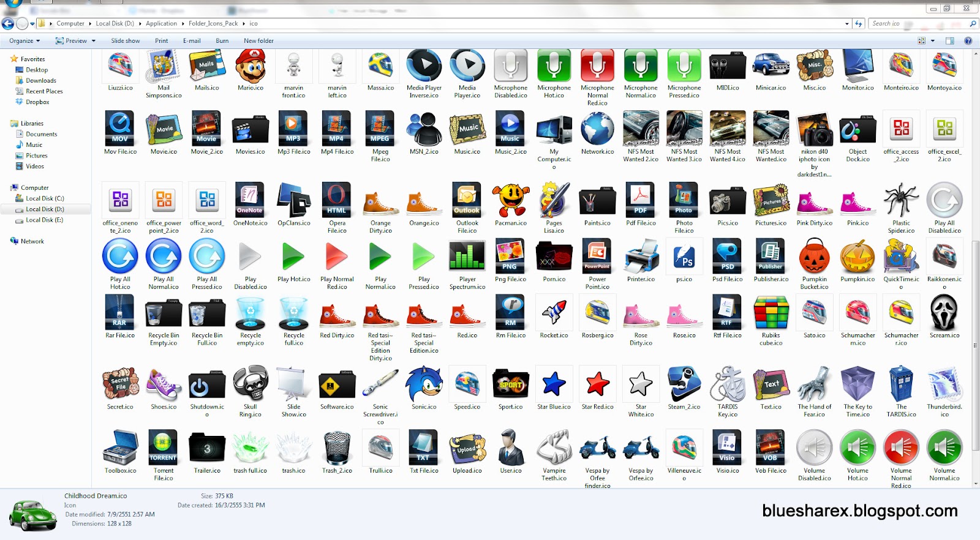
Task: Click the Local Disk (D:) breadcrumb segment
Action: [115, 24]
